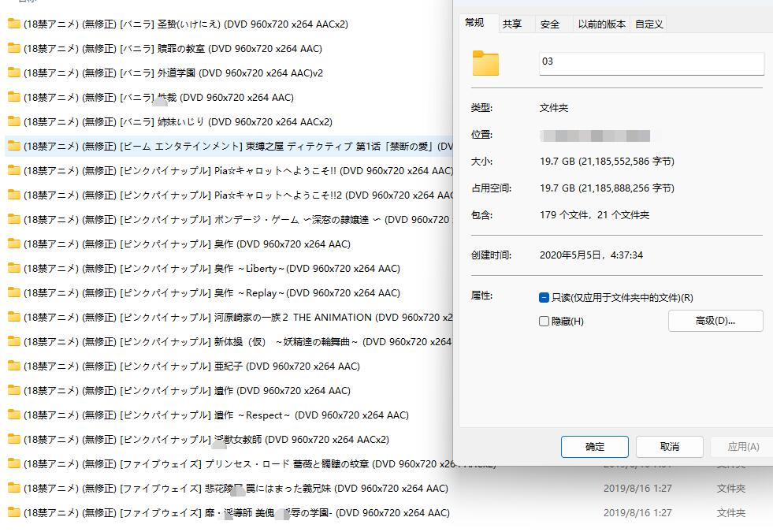
Task: Click folder icon for 亜紀子 entry
Action: pos(13,366)
